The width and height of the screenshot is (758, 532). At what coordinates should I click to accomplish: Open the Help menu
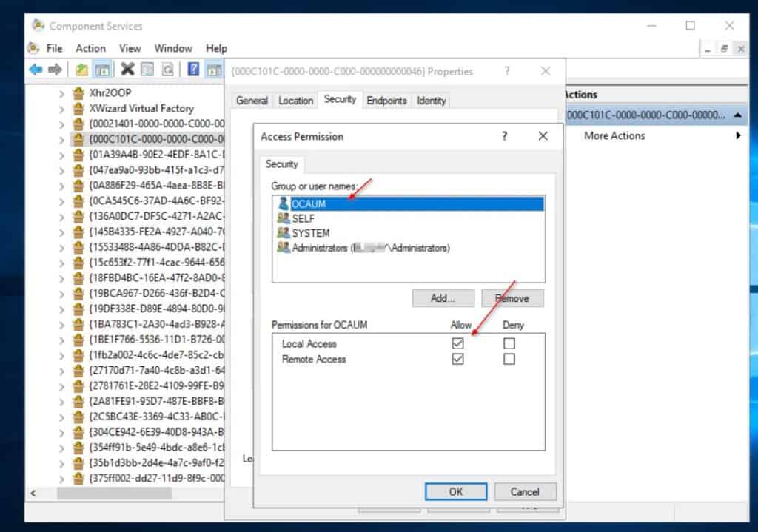[216, 48]
